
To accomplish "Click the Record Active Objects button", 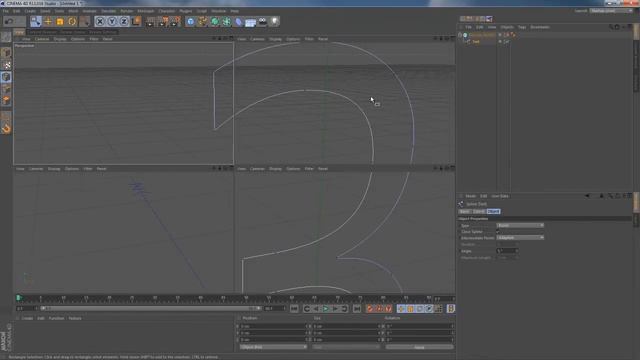I will click(x=369, y=309).
